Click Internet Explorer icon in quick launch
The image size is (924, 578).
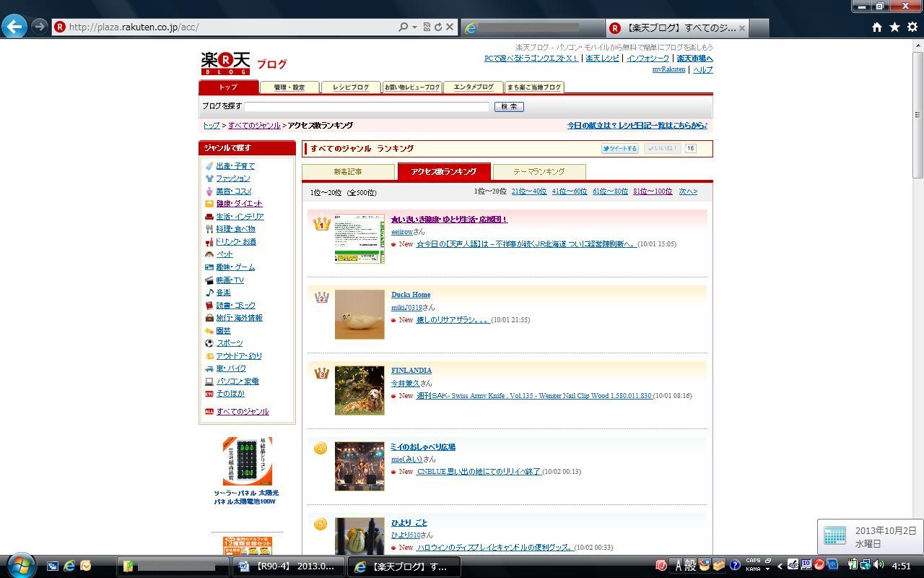point(69,566)
